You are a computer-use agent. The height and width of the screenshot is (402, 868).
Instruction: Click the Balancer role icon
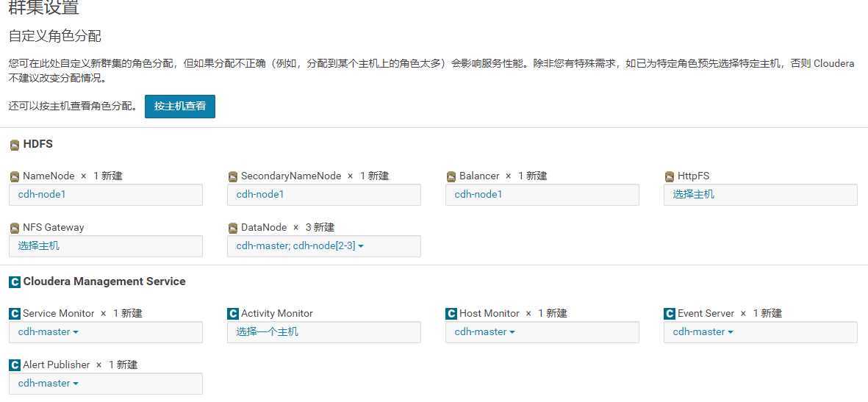coord(452,176)
